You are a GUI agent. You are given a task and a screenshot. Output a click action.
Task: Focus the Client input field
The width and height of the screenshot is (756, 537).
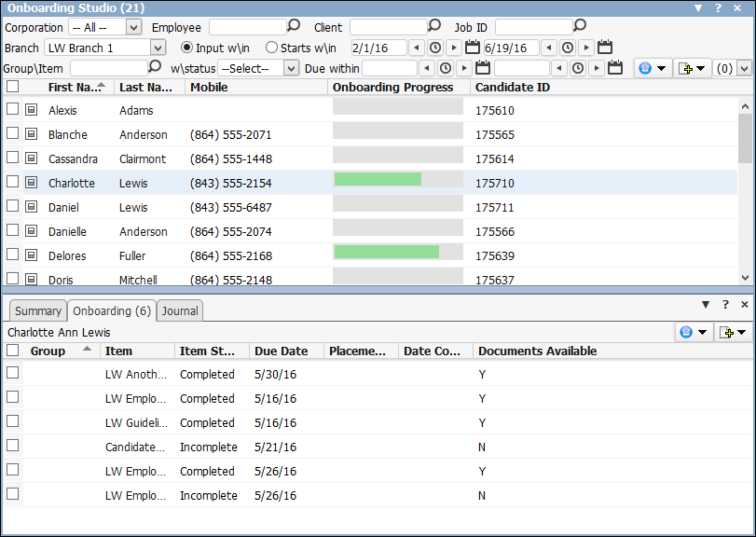pyautogui.click(x=389, y=27)
